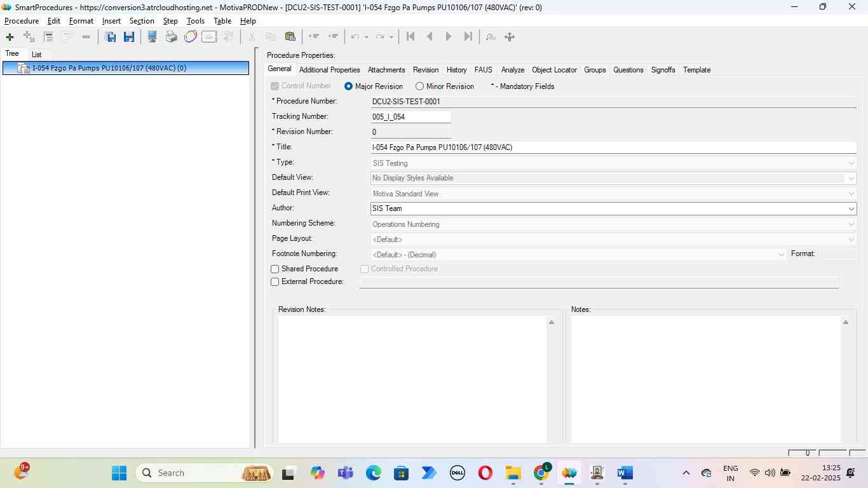Click the green plus add step icon
Image resolution: width=868 pixels, height=488 pixels.
tap(10, 37)
